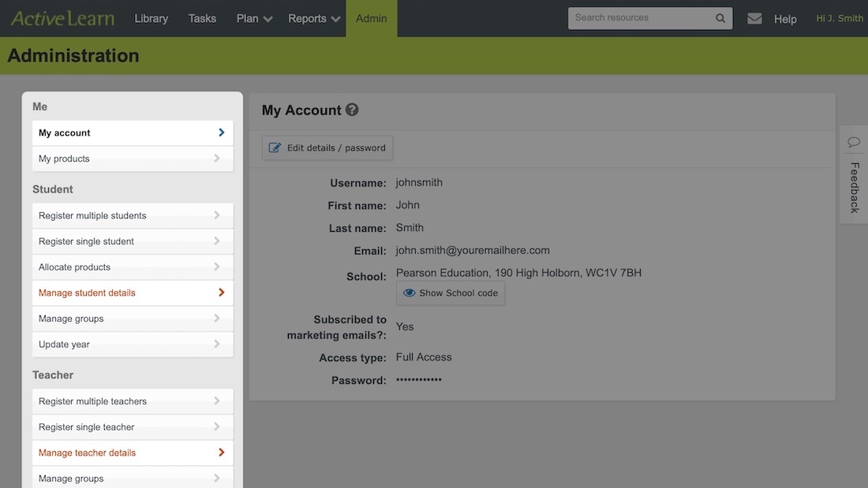Click the ActiveLearn logo

pos(62,17)
